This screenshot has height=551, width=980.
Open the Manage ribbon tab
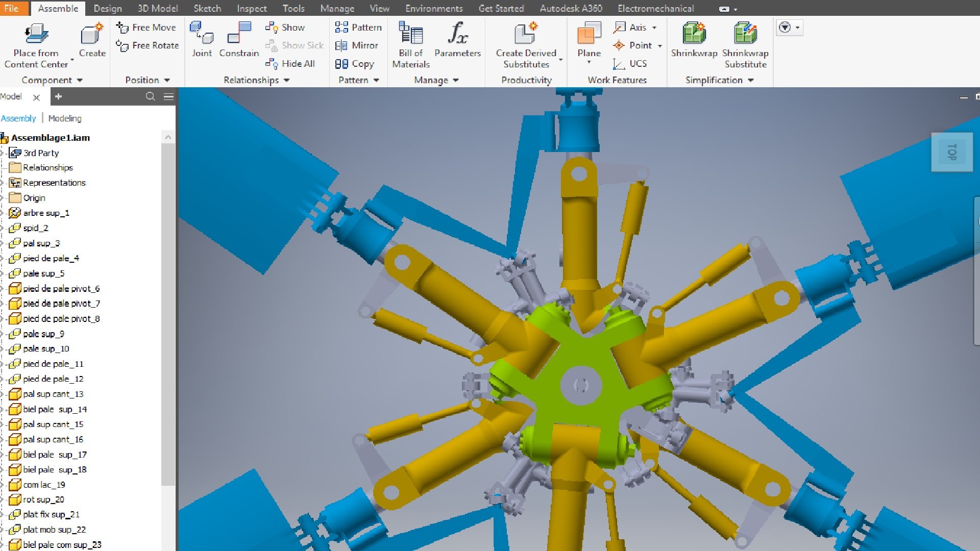pyautogui.click(x=337, y=8)
